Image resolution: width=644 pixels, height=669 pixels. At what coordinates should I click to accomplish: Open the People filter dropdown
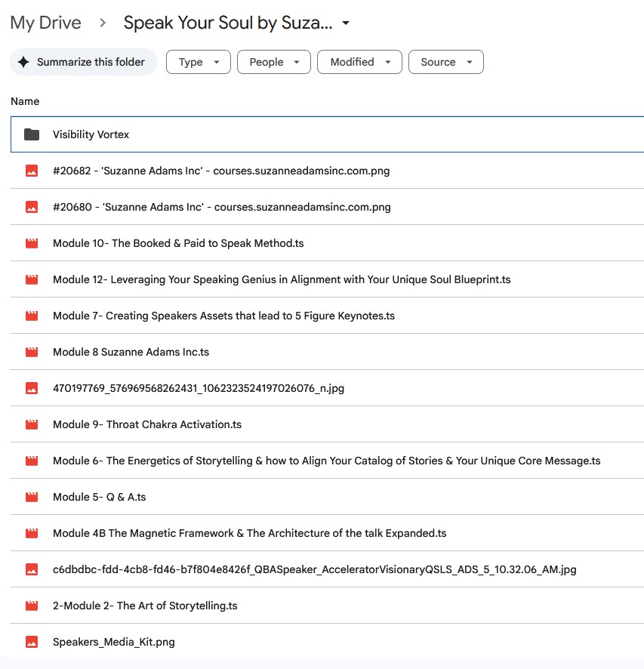(273, 62)
